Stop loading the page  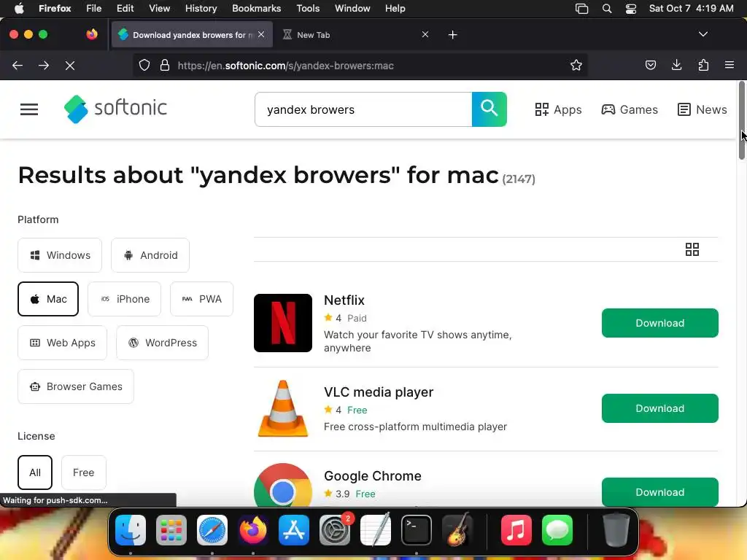[70, 65]
